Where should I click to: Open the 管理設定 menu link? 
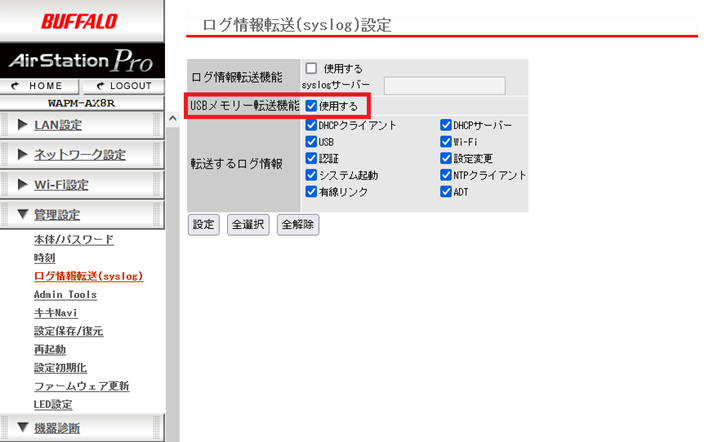point(57,215)
